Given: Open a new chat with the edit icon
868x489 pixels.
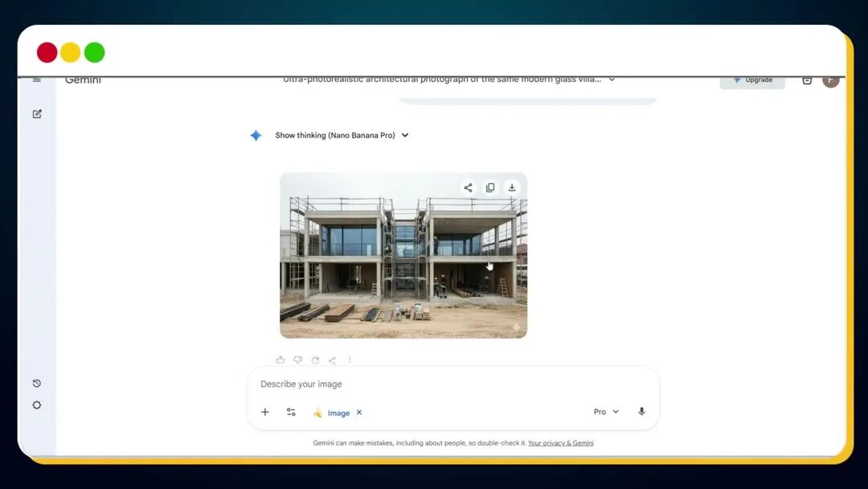Looking at the screenshot, I should (x=37, y=113).
